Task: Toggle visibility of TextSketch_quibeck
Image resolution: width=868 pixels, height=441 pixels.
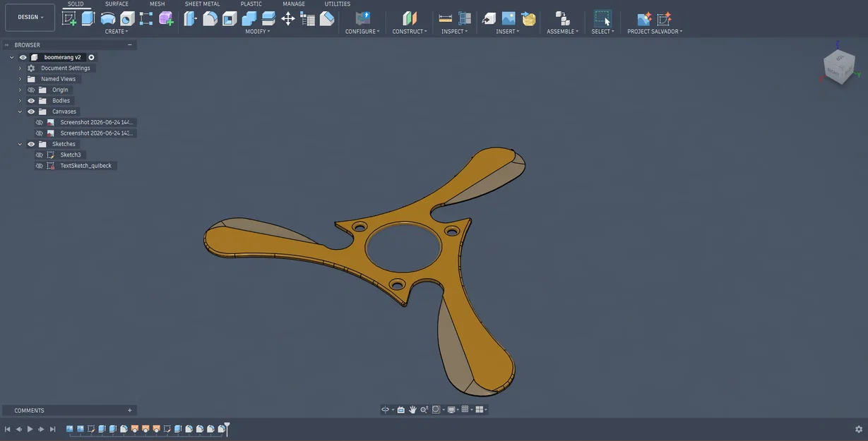Action: 40,166
